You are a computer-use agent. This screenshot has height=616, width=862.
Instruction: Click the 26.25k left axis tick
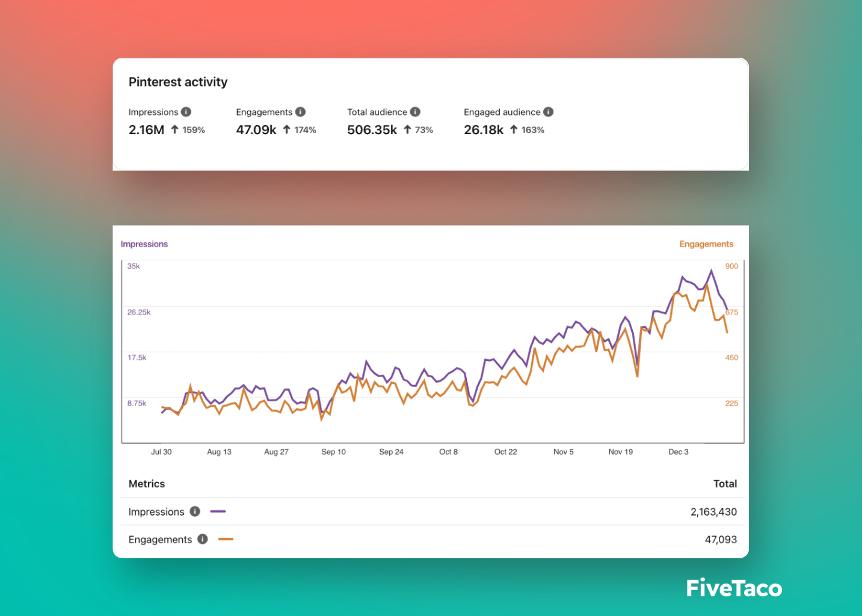[x=139, y=312]
